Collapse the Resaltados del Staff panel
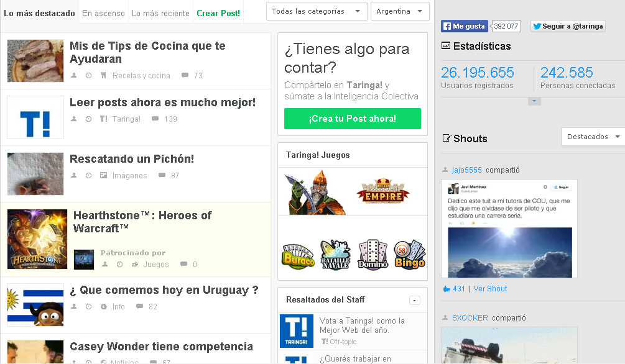 point(415,300)
